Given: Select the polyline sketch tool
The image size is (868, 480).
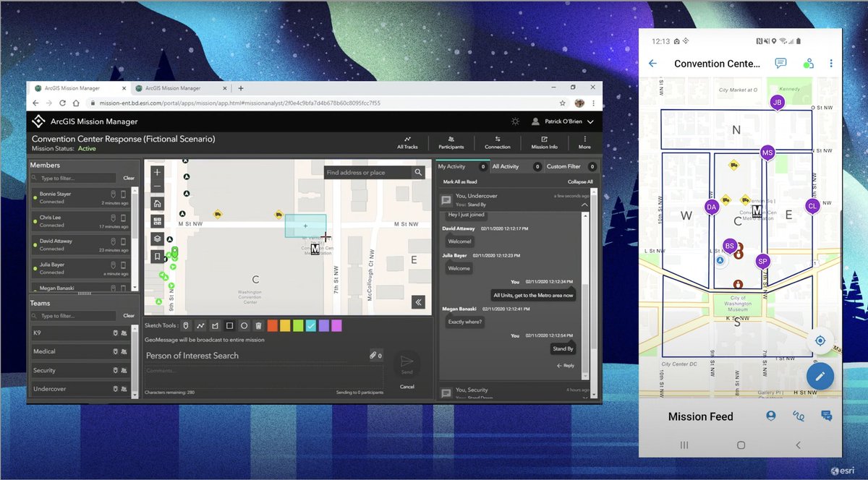Looking at the screenshot, I should (x=200, y=326).
